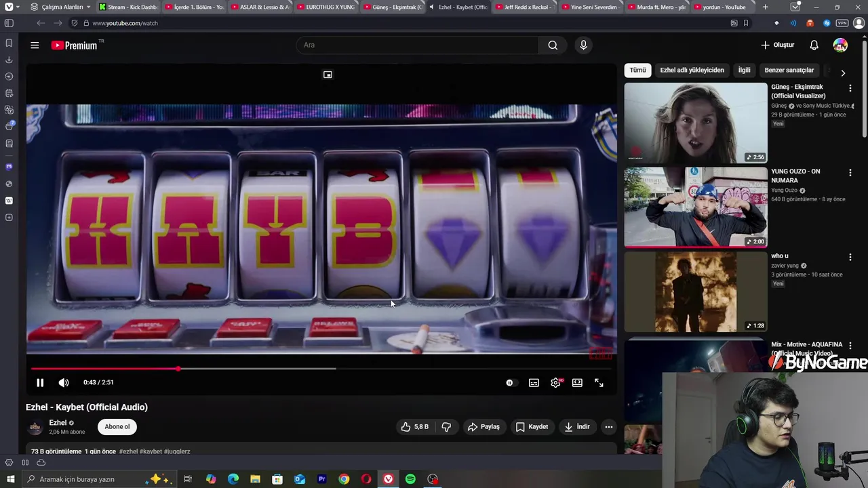Open player settings gear

click(x=555, y=383)
